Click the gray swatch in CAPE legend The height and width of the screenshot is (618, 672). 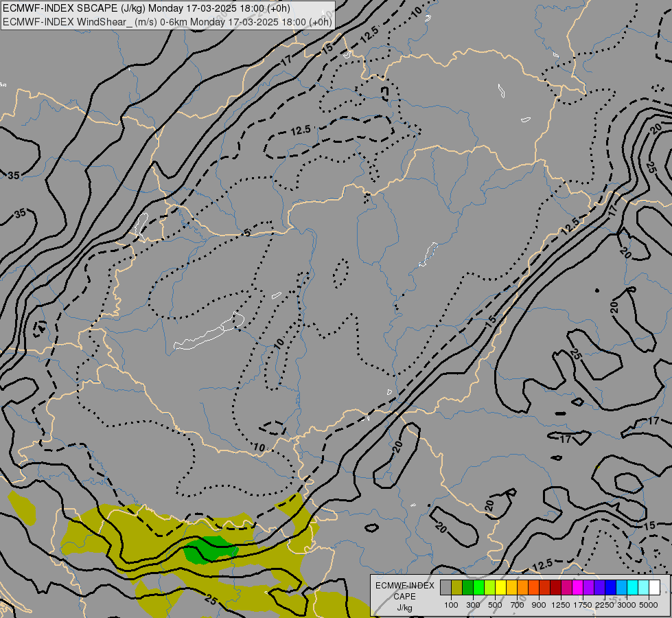point(445,588)
